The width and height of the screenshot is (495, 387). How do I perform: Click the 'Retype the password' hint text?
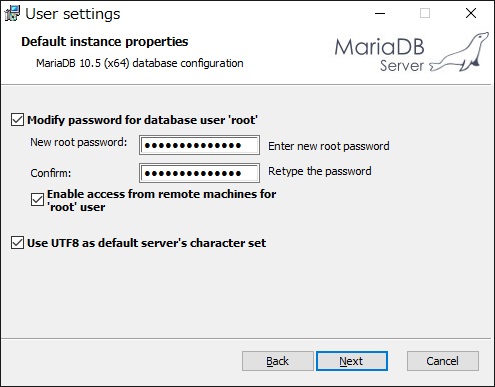tap(320, 171)
